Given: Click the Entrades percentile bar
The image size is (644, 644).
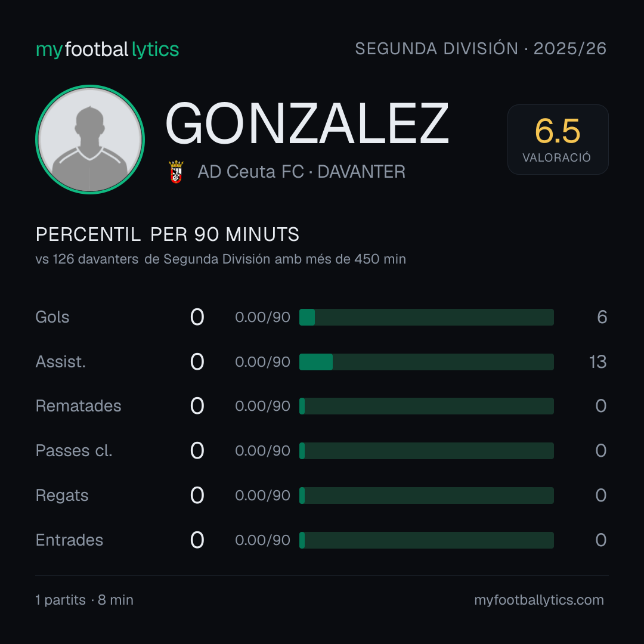Looking at the screenshot, I should pyautogui.click(x=426, y=540).
